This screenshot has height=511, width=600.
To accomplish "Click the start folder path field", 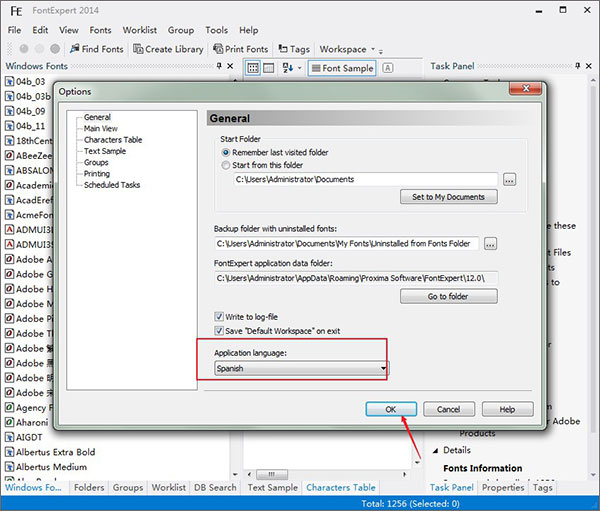I will [365, 179].
